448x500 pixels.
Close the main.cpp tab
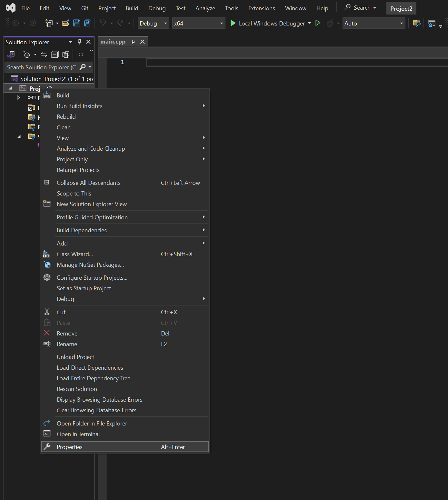pos(142,42)
